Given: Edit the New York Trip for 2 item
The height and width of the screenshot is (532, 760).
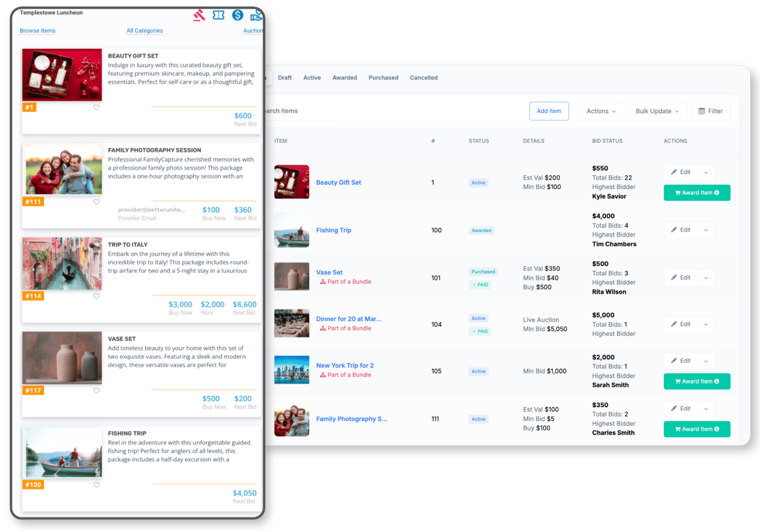Looking at the screenshot, I should pyautogui.click(x=681, y=361).
